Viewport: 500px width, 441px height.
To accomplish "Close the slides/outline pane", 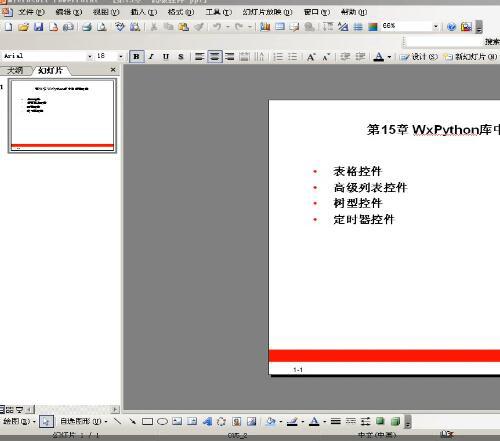I will 113,70.
